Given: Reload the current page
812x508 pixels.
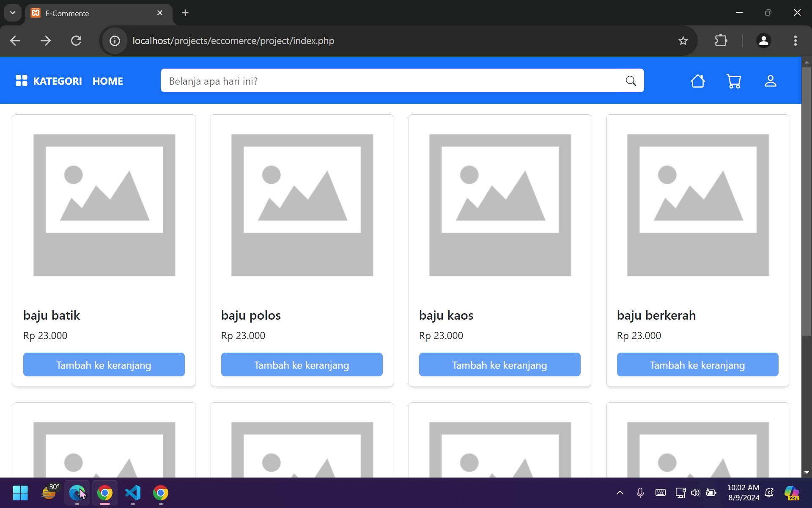Looking at the screenshot, I should tap(76, 41).
